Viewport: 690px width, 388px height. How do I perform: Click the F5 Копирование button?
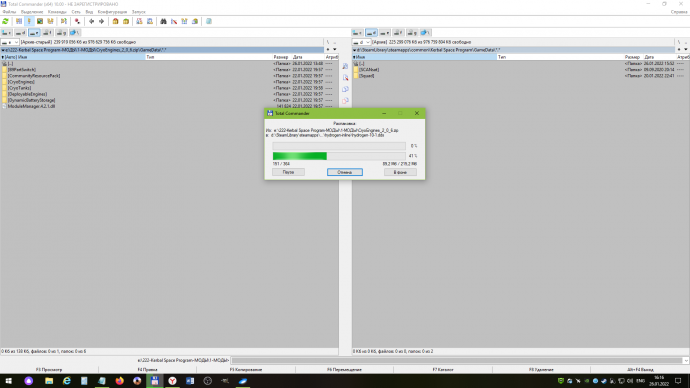point(246,370)
